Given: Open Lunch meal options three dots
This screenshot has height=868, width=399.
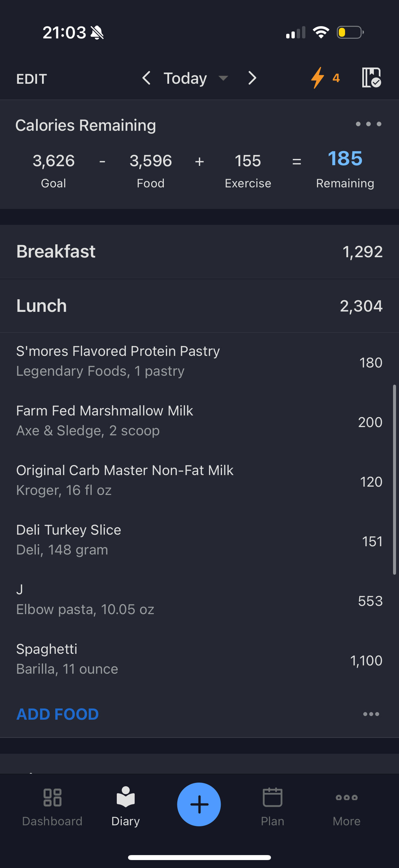Looking at the screenshot, I should tap(371, 714).
